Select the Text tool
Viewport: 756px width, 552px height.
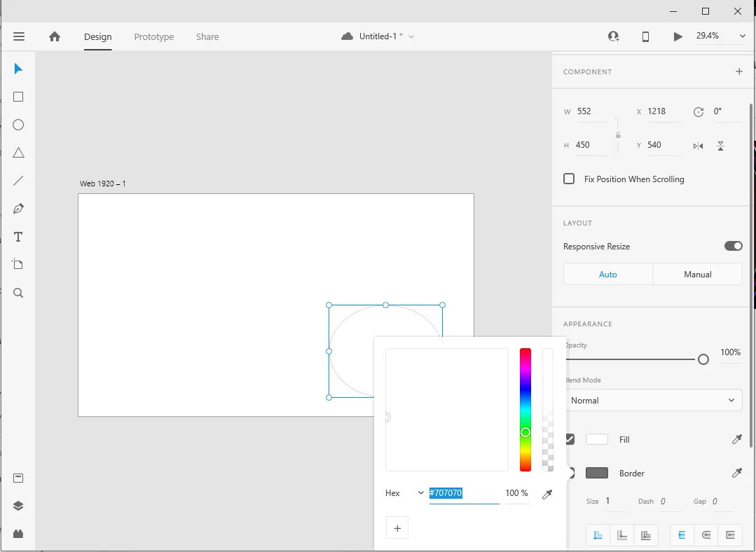point(18,237)
